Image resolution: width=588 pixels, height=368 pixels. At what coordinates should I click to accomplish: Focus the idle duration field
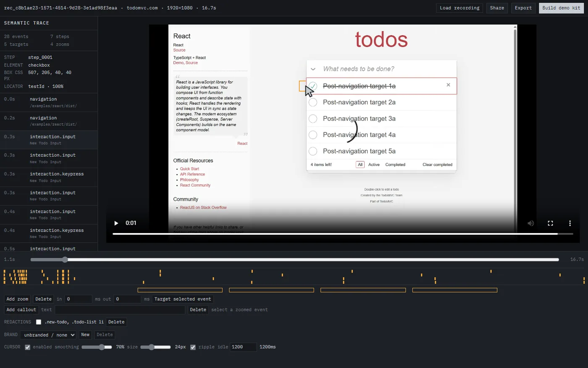[x=243, y=347]
